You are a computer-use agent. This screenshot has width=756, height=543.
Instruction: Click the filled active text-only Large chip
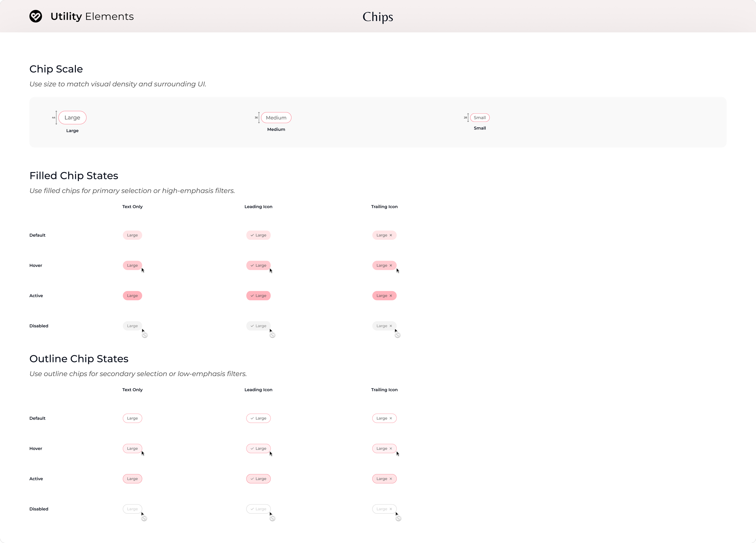pos(132,296)
